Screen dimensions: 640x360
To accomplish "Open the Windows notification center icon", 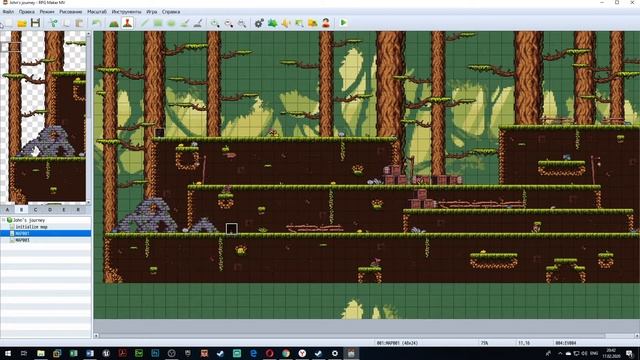I will pos(630,353).
